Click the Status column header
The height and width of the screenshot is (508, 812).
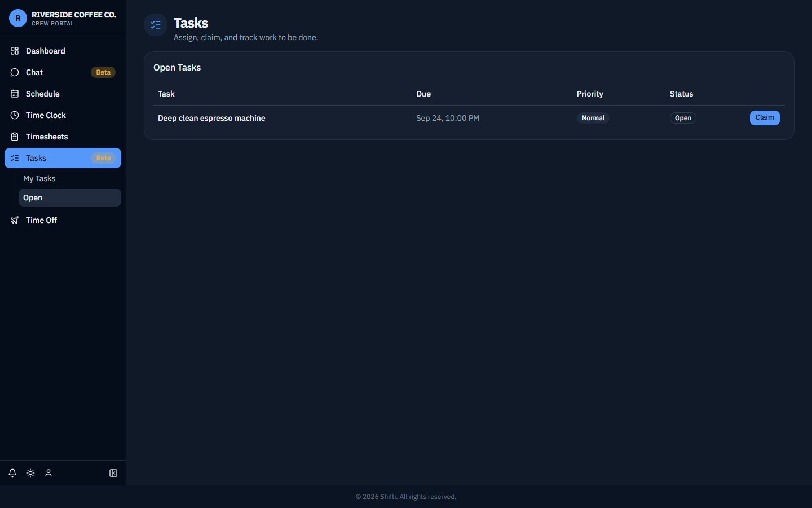682,94
